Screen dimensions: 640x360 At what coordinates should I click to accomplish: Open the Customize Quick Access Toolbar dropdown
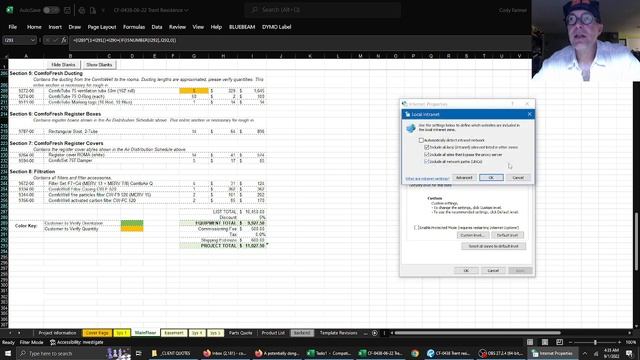click(x=103, y=10)
